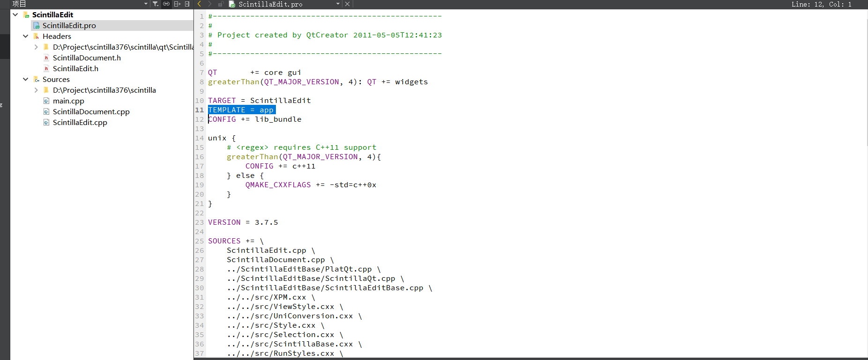Collapse the ScintillaEdit project node
This screenshot has height=360, width=868.
click(x=15, y=15)
